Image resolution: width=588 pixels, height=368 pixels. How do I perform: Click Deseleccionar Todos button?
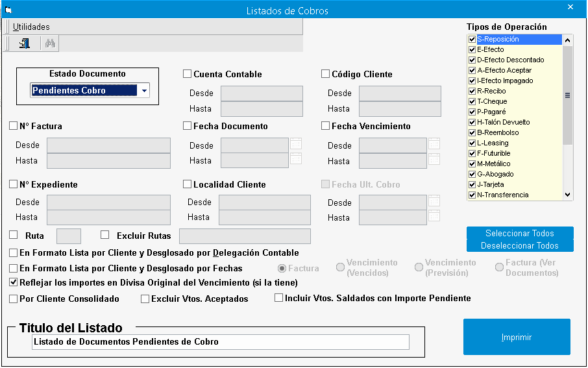[x=520, y=246]
